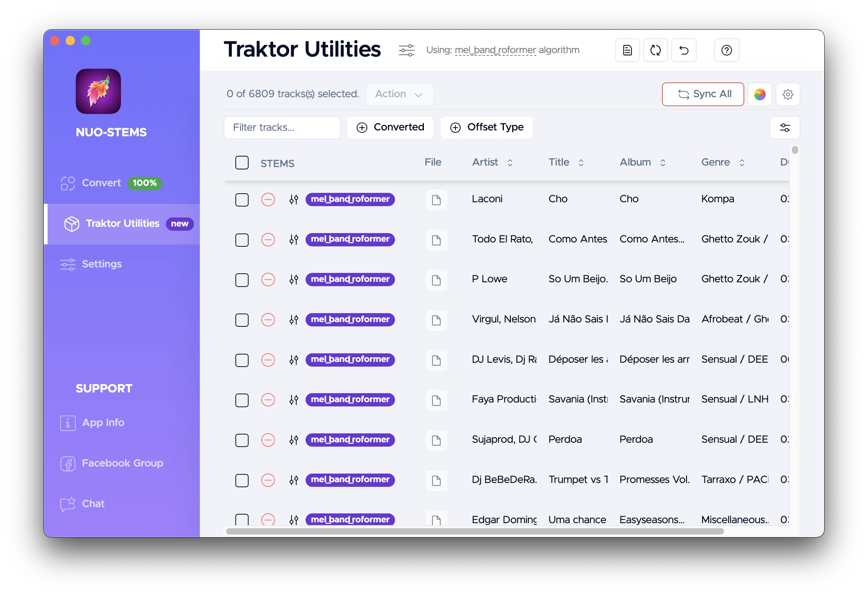Select the Virgul, Nelson track checkbox

click(242, 320)
